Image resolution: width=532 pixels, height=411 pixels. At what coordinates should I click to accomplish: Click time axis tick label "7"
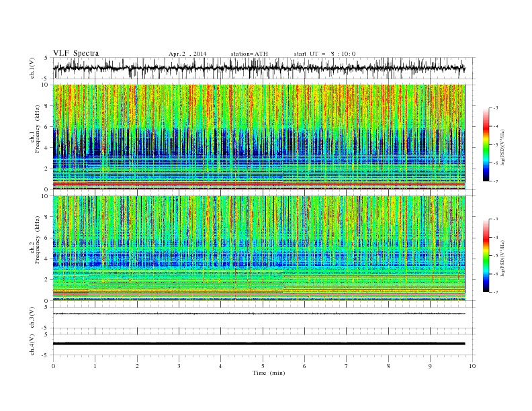pyautogui.click(x=347, y=366)
